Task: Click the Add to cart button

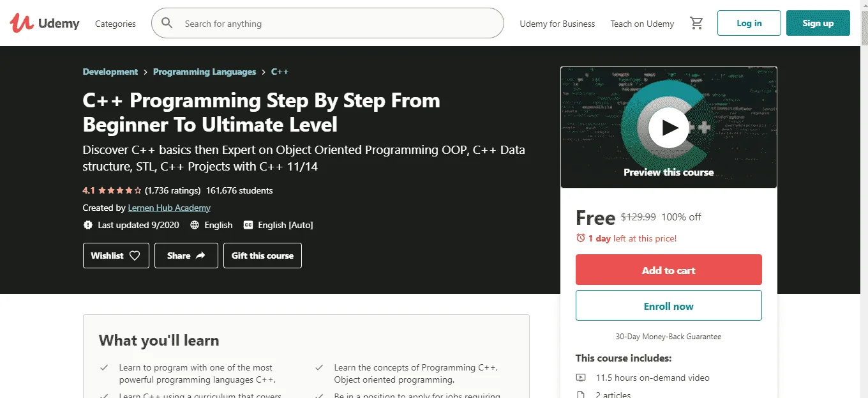Action: coord(669,270)
